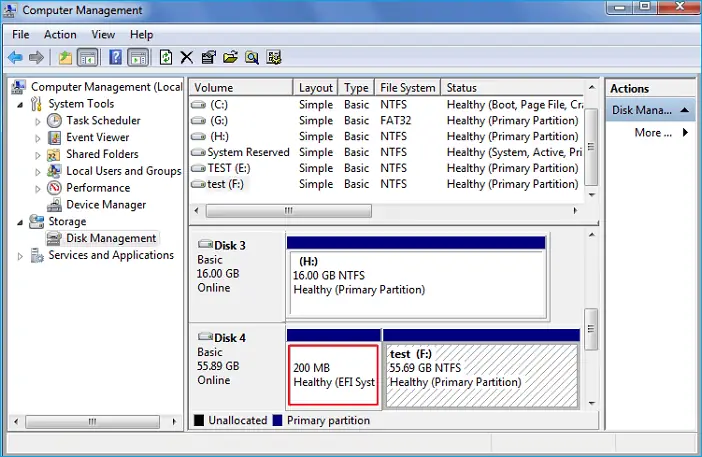The width and height of the screenshot is (702, 457).
Task: Click the Open folder toolbar icon
Action: [230, 57]
